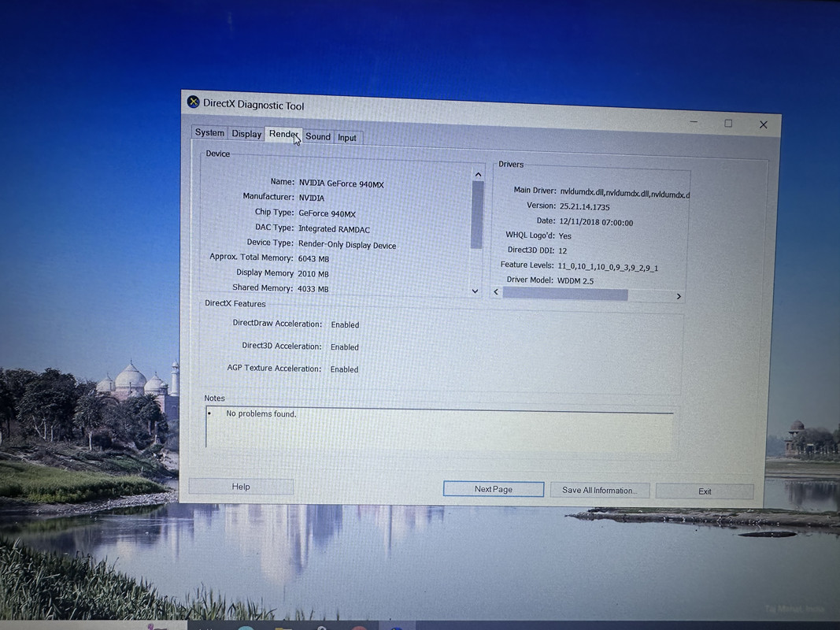The height and width of the screenshot is (630, 840).
Task: Click Manufacturer value 'NVIDIA'
Action: (x=311, y=198)
